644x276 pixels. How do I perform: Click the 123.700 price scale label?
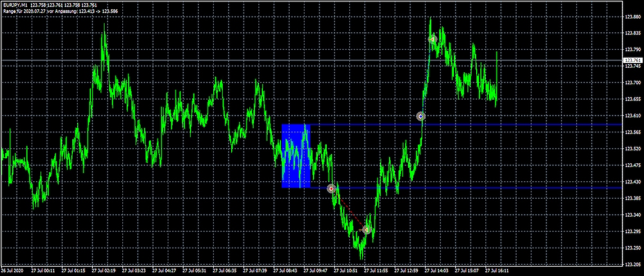(633, 83)
